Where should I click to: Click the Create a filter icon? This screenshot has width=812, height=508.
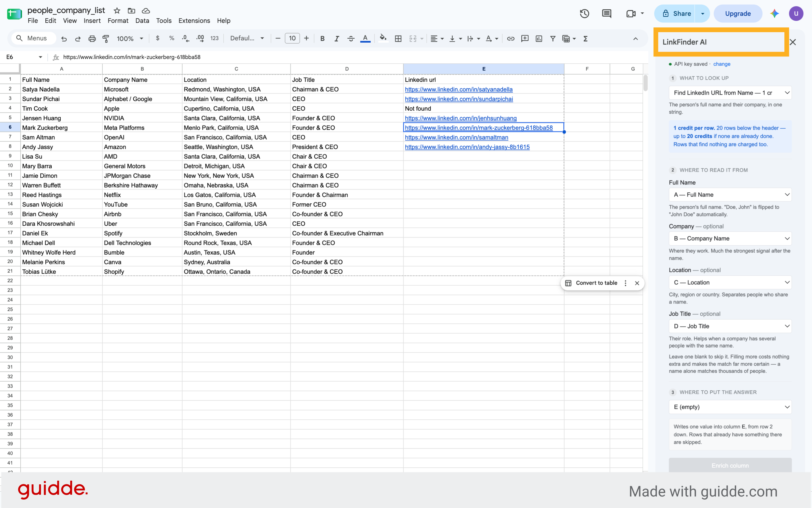[x=553, y=39]
